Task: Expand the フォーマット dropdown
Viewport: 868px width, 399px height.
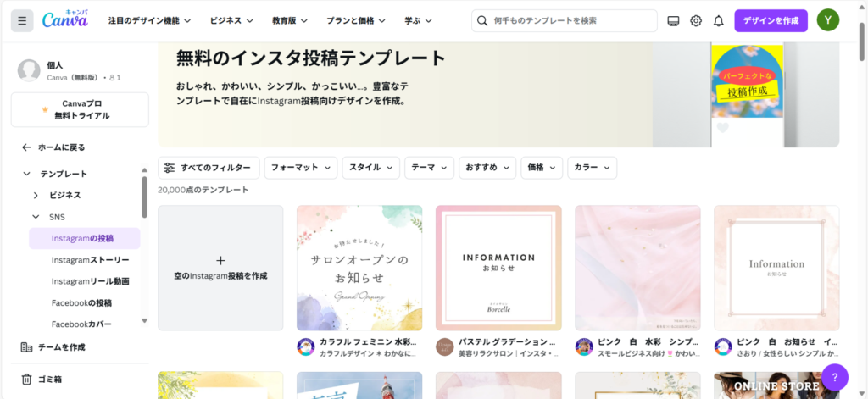Action: coord(301,168)
